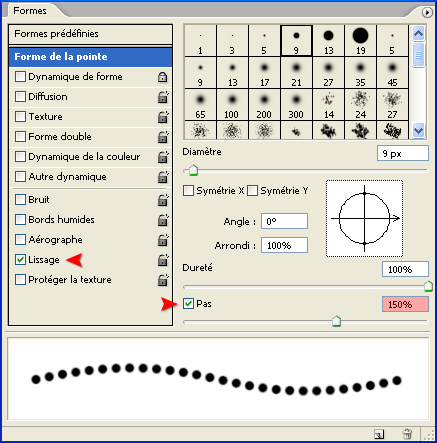Image resolution: width=437 pixels, height=443 pixels.
Task: Disable the Pas spacing checkbox
Action: coord(188,304)
